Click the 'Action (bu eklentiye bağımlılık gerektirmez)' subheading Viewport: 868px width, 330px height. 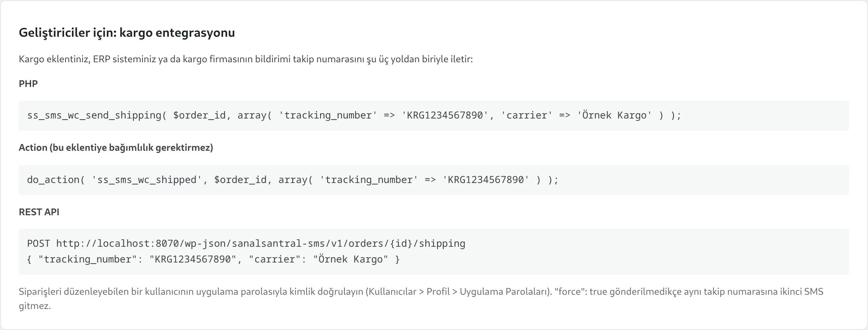(116, 148)
